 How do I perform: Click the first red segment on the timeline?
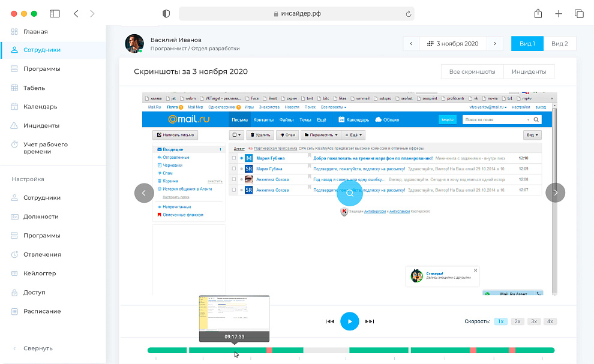(x=269, y=350)
